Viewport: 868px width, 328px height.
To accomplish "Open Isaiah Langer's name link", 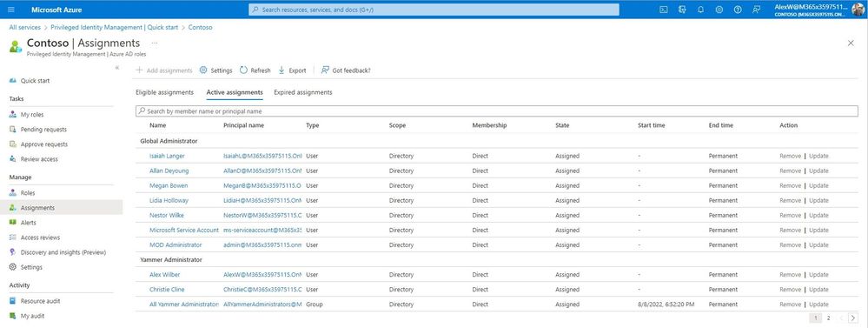I will click(x=167, y=157).
